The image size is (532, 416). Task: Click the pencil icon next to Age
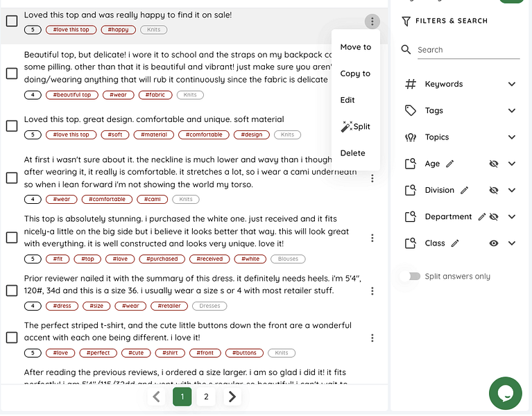click(x=450, y=164)
